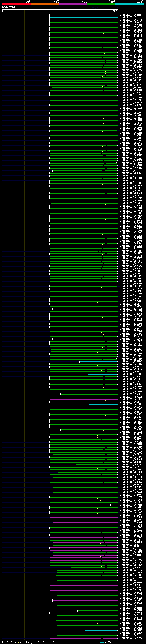Click the UniRef100_A6YRN8 label
Image resolution: width=146 pixels, height=644 pixels.
[x=131, y=25]
